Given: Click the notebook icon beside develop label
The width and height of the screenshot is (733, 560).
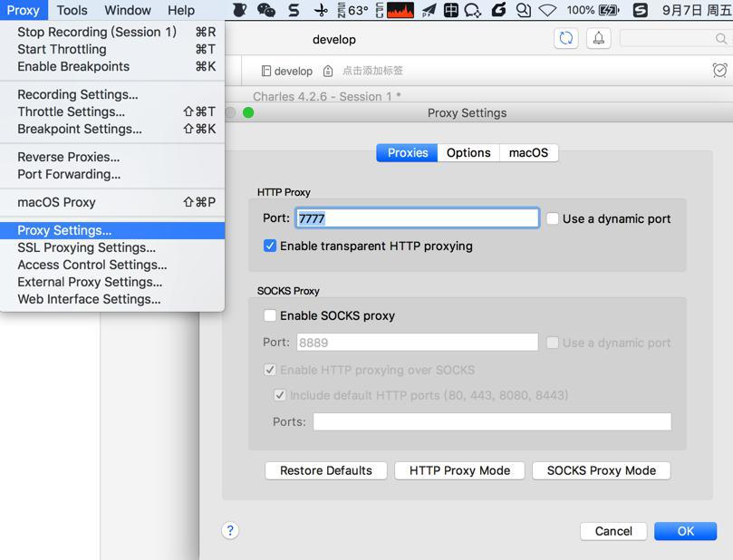Looking at the screenshot, I should (x=266, y=71).
